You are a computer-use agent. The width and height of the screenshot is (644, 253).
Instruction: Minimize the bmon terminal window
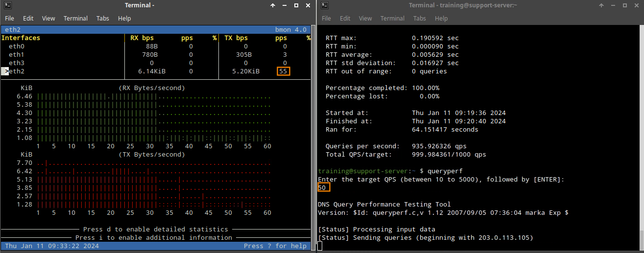click(x=285, y=5)
